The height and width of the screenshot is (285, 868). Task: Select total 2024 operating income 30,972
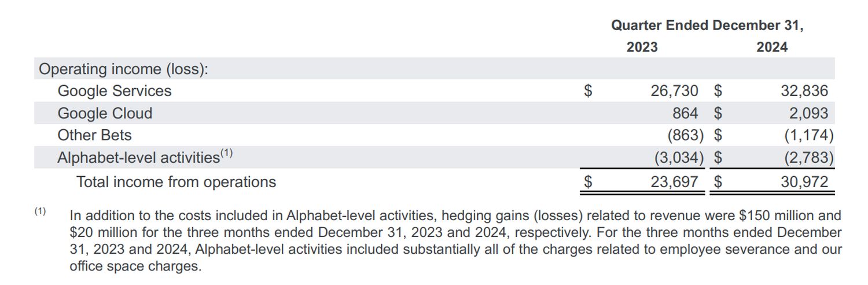805,182
